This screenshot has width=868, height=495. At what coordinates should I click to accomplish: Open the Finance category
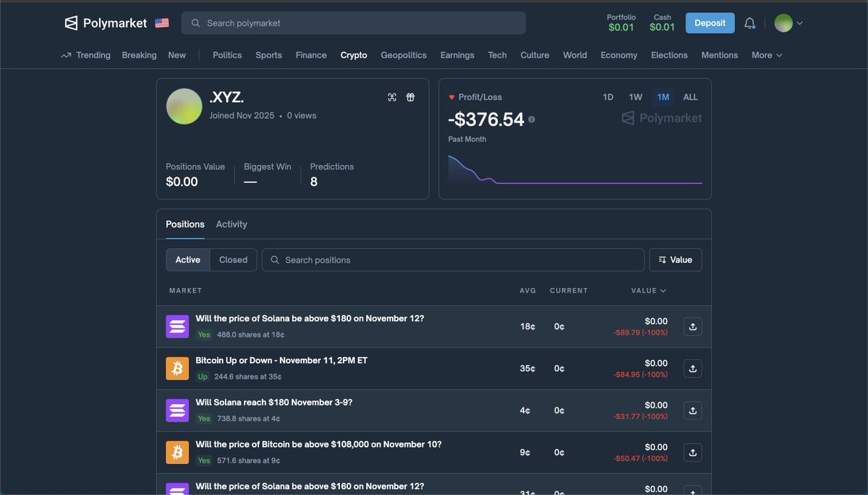coord(311,55)
